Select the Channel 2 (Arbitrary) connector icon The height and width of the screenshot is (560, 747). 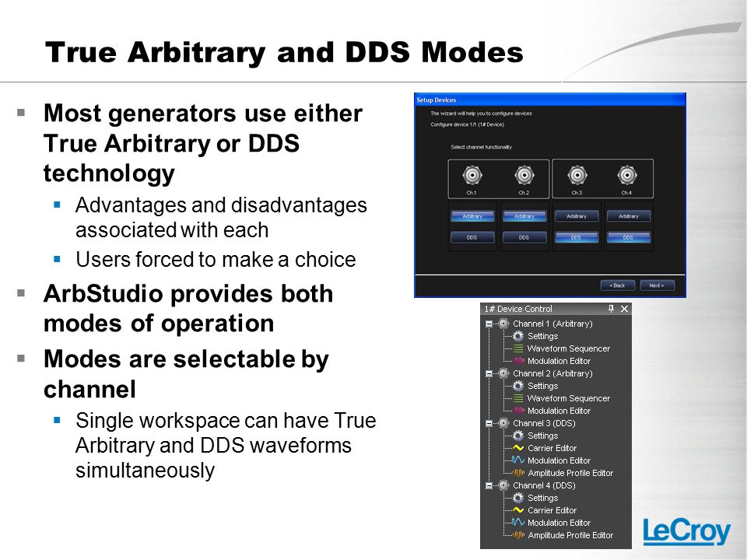click(x=503, y=374)
